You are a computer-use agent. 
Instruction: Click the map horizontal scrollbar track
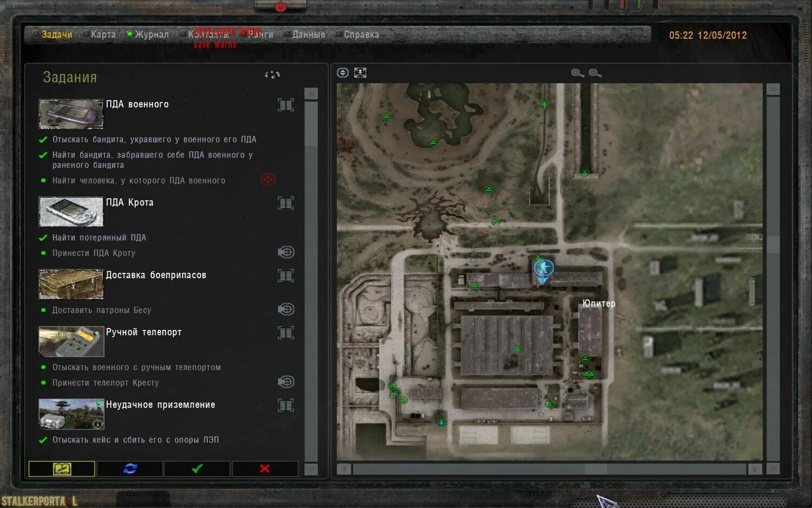(x=549, y=468)
